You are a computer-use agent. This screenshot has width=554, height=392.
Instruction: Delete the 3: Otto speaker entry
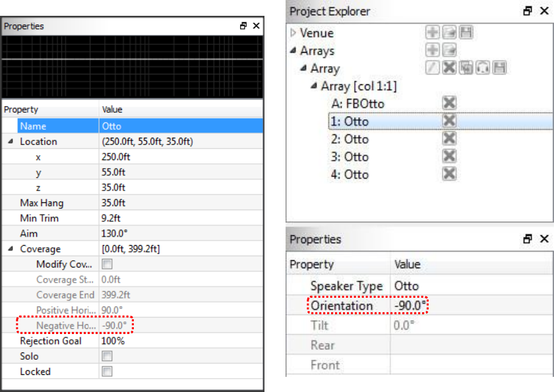click(x=449, y=156)
